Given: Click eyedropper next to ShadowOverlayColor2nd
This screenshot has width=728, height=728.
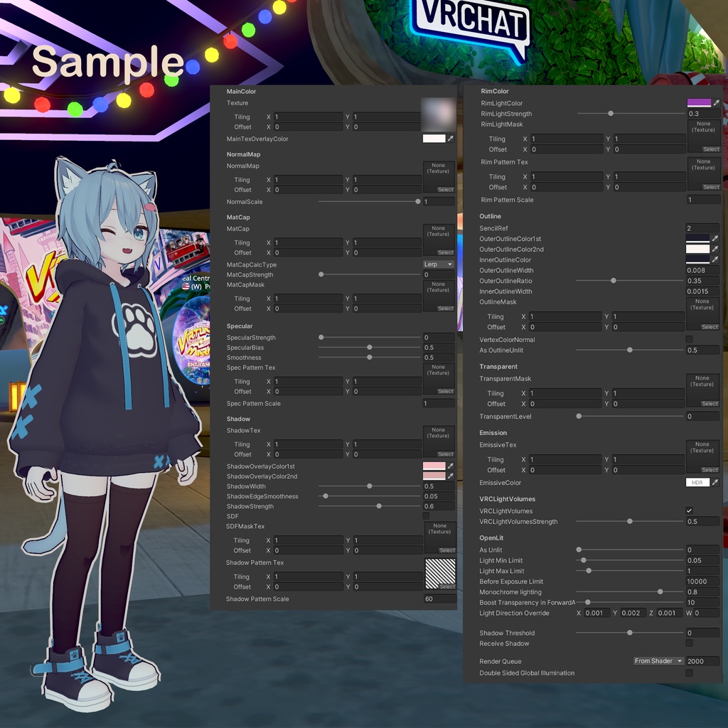Looking at the screenshot, I should pos(450,476).
